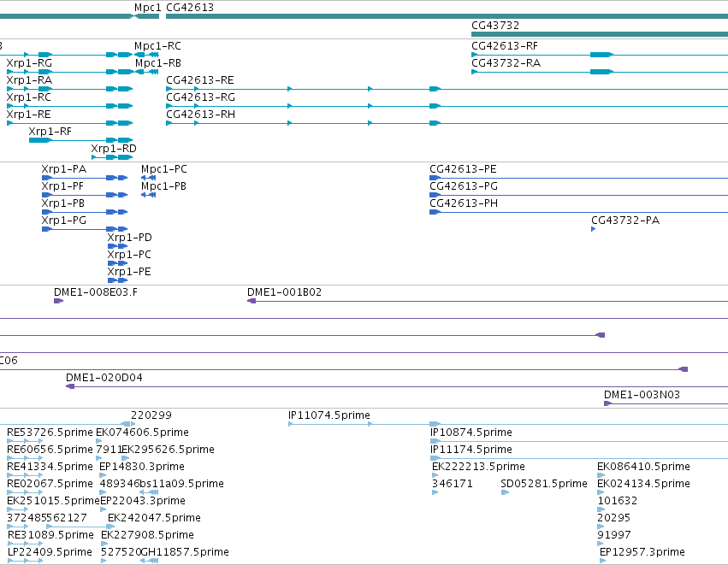Click the EP14830.3prime EST label

[x=142, y=467]
